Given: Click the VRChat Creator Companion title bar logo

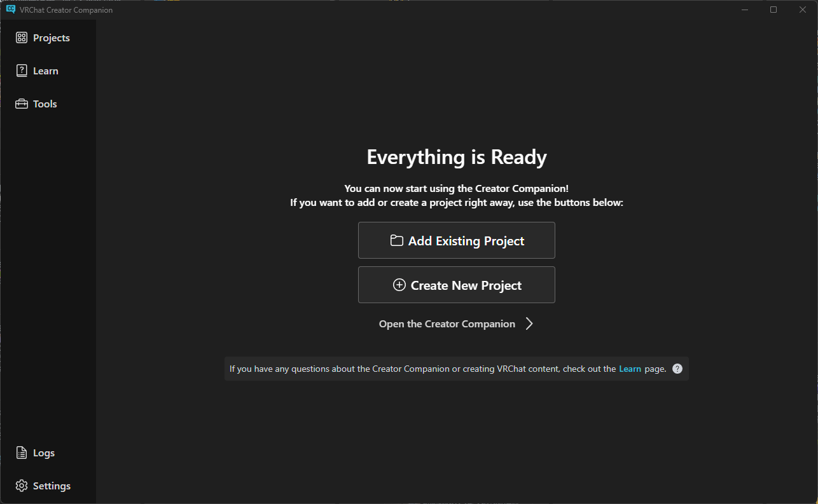Looking at the screenshot, I should click(x=11, y=10).
